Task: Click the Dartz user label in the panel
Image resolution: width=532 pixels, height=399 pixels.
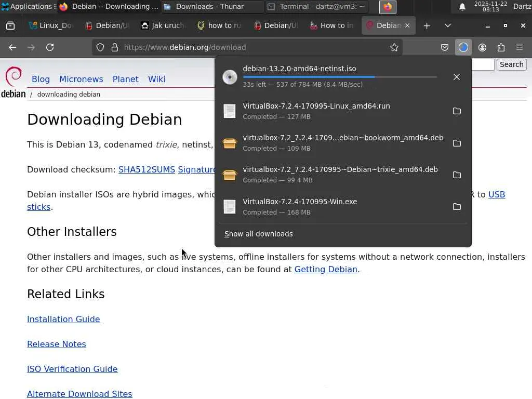Action: pyautogui.click(x=522, y=6)
